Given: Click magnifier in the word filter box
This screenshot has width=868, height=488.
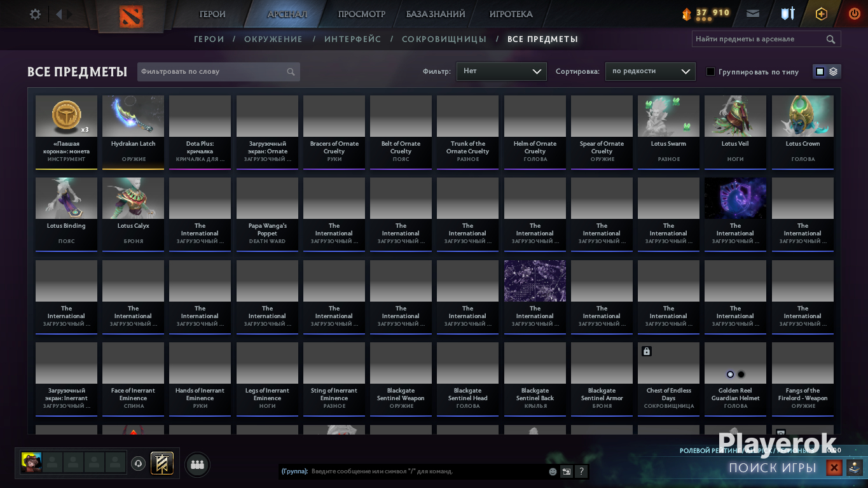Looking at the screenshot, I should (291, 72).
